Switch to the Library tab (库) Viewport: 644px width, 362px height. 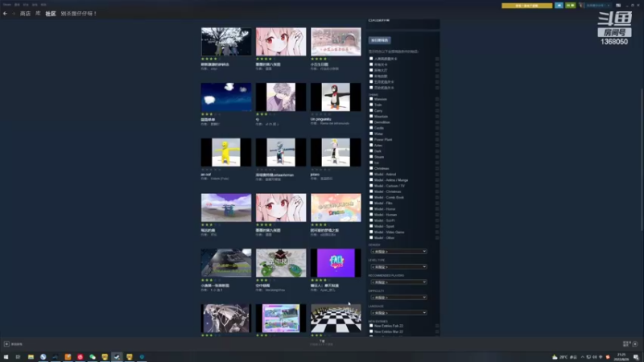(x=38, y=14)
